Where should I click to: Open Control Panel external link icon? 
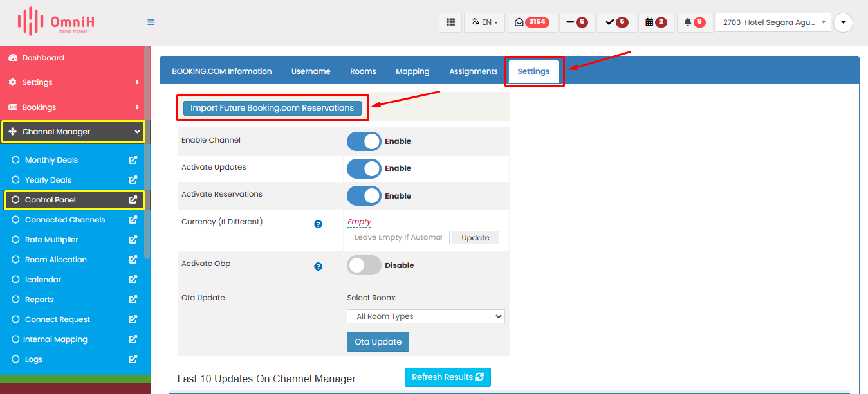pos(133,200)
